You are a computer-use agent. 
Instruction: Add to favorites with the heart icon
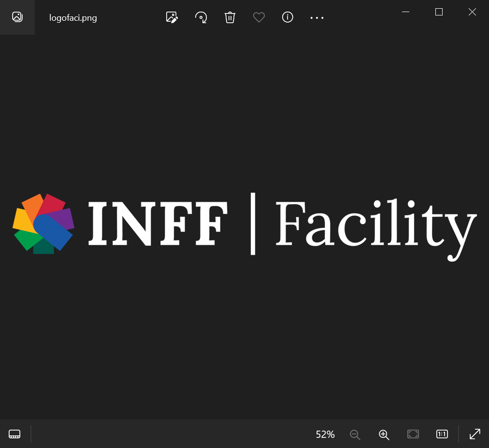pyautogui.click(x=259, y=17)
